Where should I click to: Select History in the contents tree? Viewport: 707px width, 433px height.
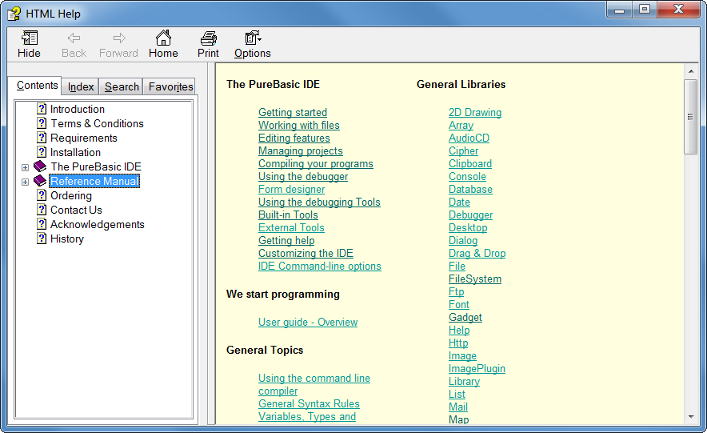click(x=67, y=239)
